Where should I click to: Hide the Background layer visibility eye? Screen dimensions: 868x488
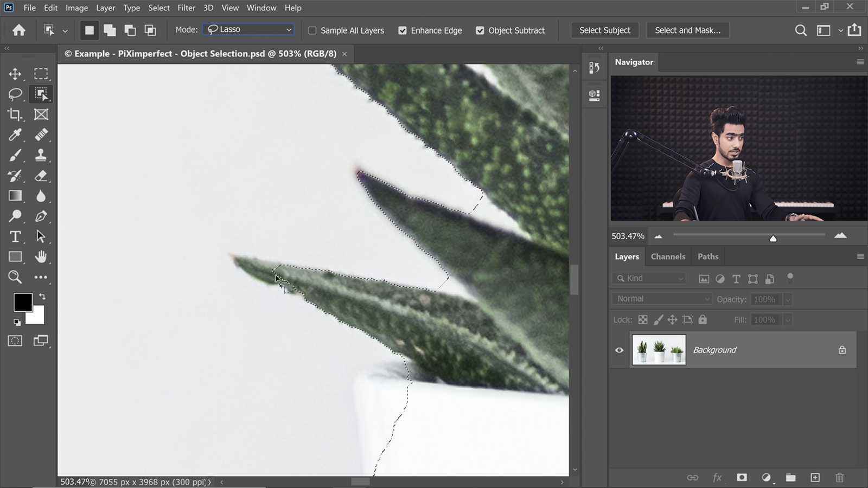pos(619,350)
